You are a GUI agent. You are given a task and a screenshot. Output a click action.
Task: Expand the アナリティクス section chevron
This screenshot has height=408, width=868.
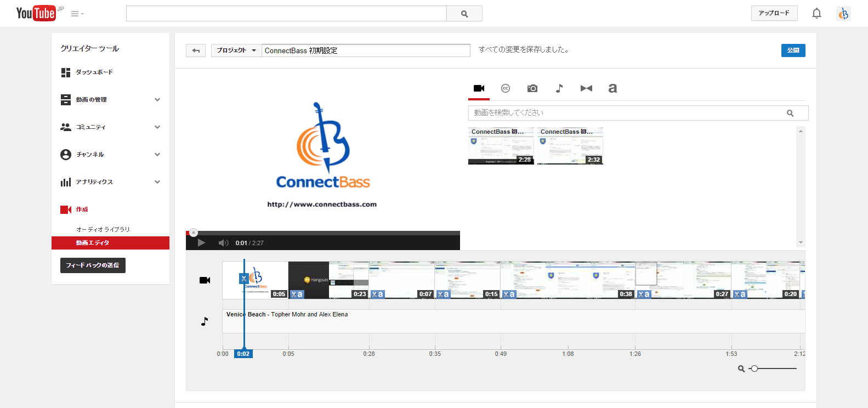click(x=157, y=182)
